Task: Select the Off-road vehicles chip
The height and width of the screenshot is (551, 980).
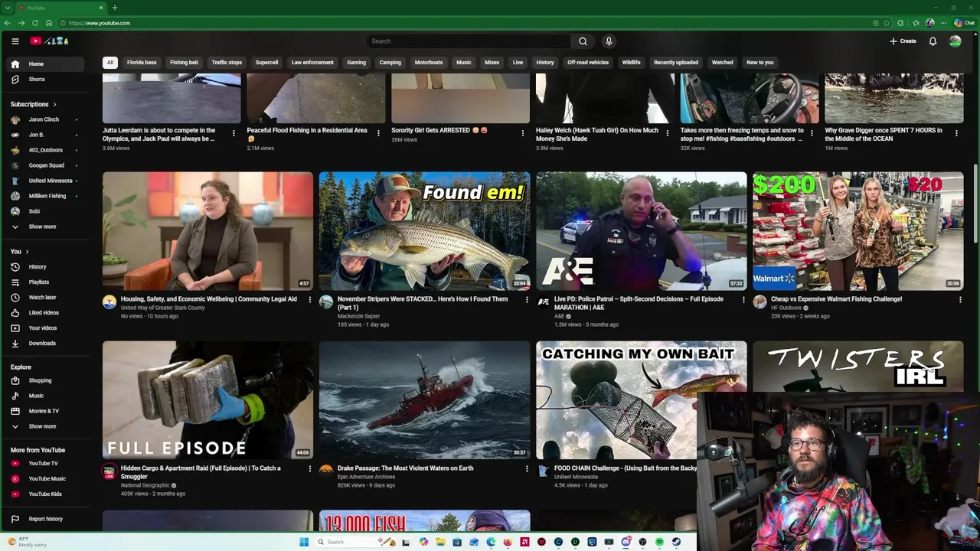Action: click(x=588, y=63)
